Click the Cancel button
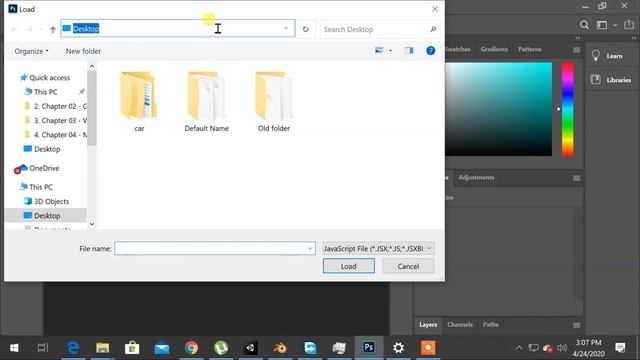 pyautogui.click(x=408, y=266)
